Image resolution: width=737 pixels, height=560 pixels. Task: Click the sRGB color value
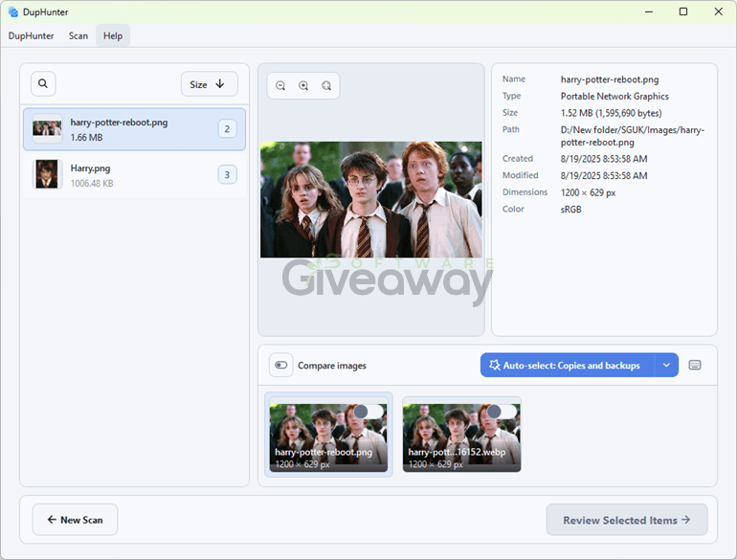[x=570, y=210]
